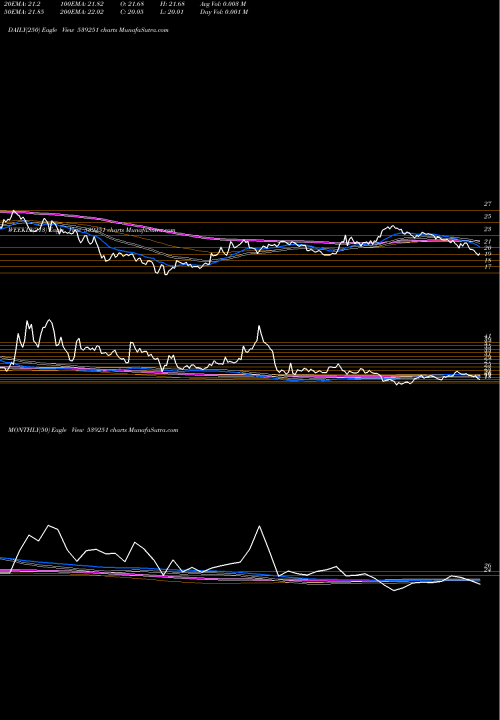Select the high price H value
Viewport: 500px width, 720px height.
(x=172, y=4)
